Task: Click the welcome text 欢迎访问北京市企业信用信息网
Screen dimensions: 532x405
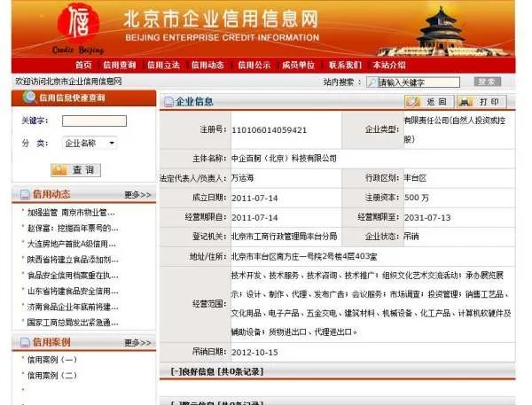Action: 68,82
